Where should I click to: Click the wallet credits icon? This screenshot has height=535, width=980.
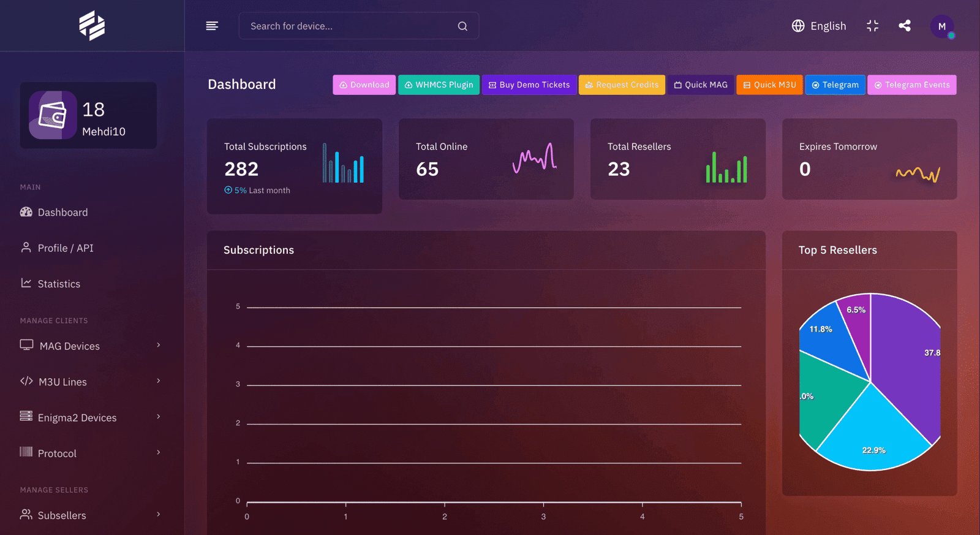point(53,115)
